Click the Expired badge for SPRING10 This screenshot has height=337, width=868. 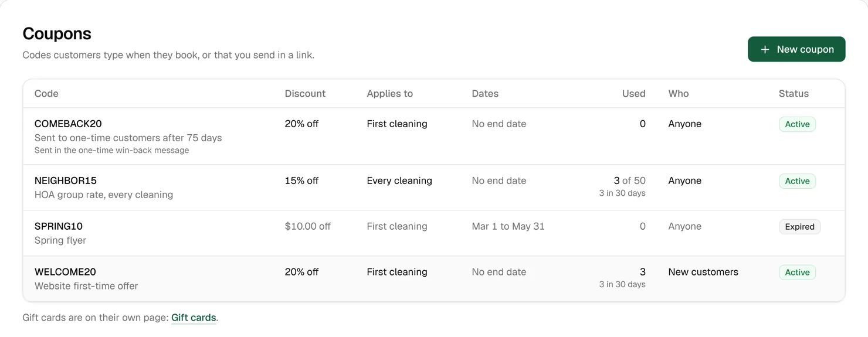[x=799, y=227]
